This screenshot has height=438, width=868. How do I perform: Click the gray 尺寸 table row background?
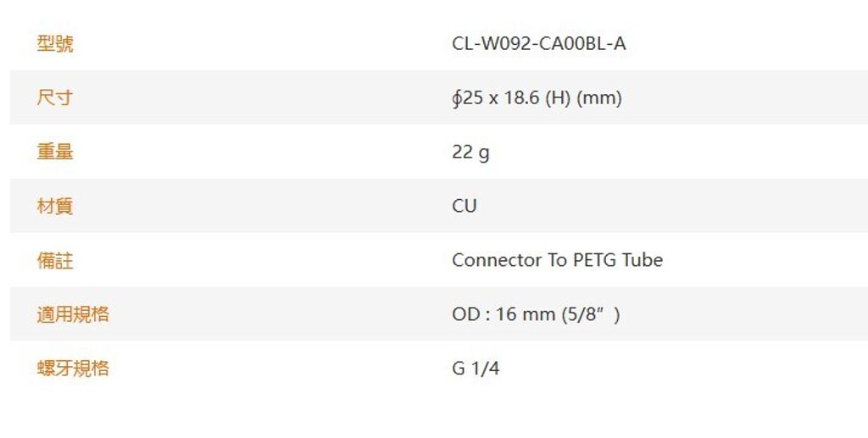(x=439, y=97)
